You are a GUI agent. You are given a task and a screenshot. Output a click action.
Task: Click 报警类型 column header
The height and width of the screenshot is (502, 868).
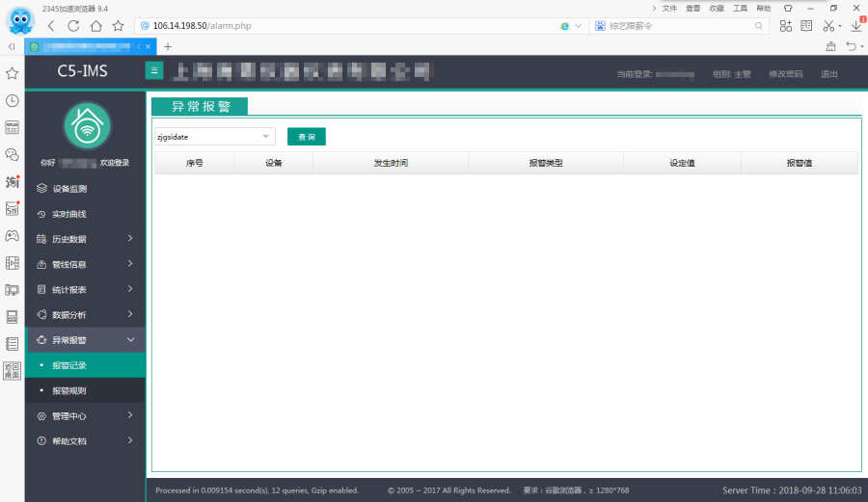pyautogui.click(x=546, y=163)
